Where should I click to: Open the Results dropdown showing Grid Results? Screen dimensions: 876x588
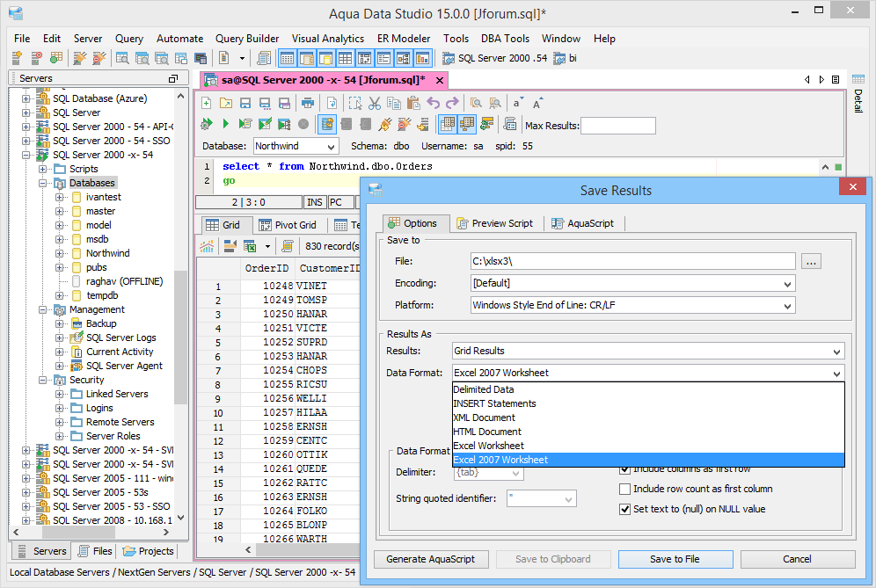(836, 352)
